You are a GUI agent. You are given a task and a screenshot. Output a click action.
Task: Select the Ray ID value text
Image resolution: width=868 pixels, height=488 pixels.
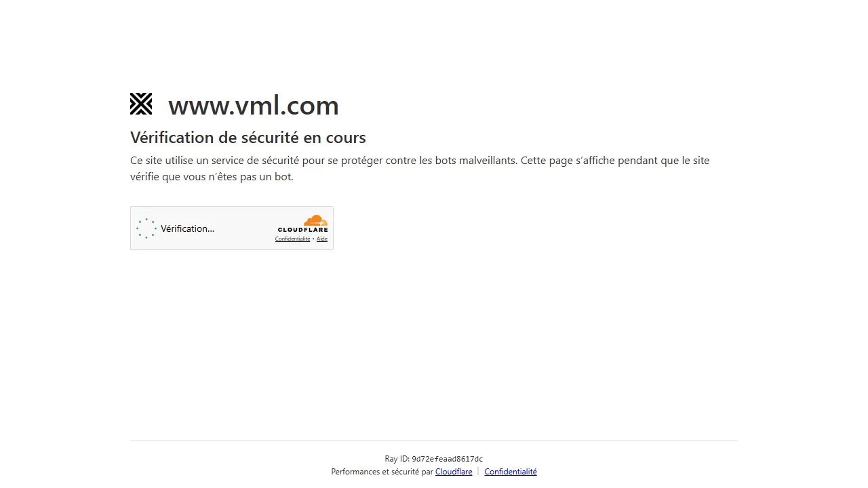pos(447,459)
